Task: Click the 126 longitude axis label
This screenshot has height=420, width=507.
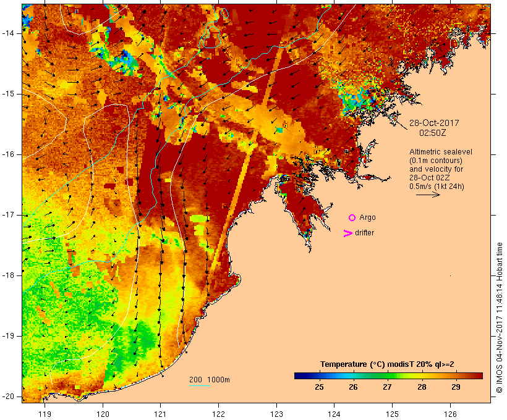Action: (450, 414)
